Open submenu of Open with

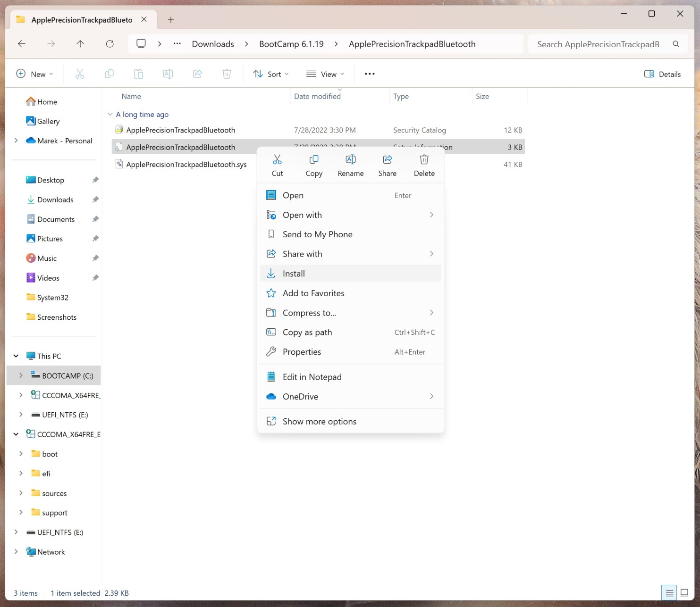pyautogui.click(x=431, y=215)
